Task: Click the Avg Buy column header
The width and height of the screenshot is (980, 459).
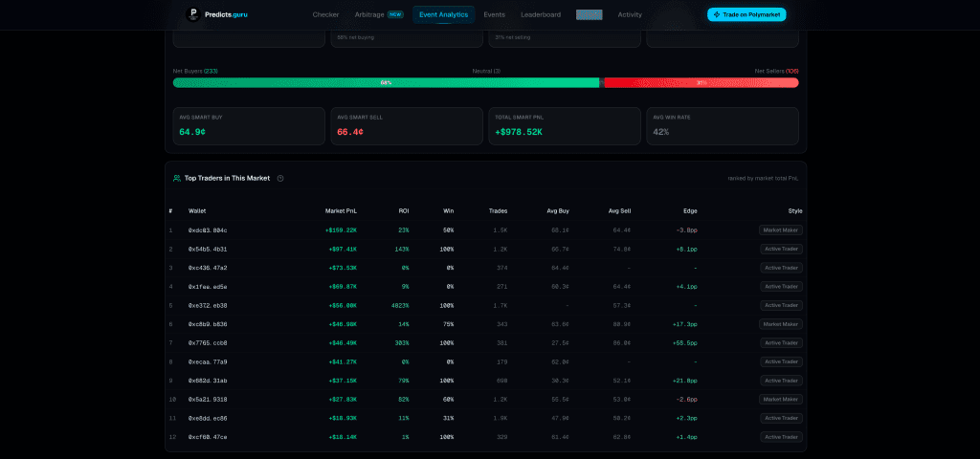Action: pos(557,211)
